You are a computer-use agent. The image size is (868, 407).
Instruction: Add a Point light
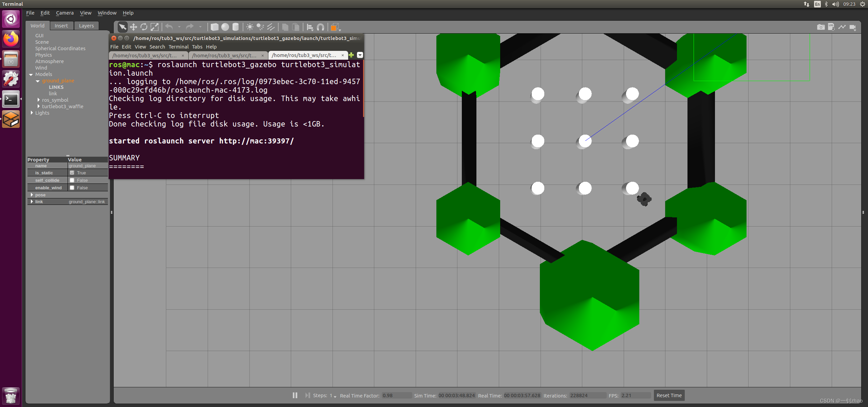click(x=250, y=27)
